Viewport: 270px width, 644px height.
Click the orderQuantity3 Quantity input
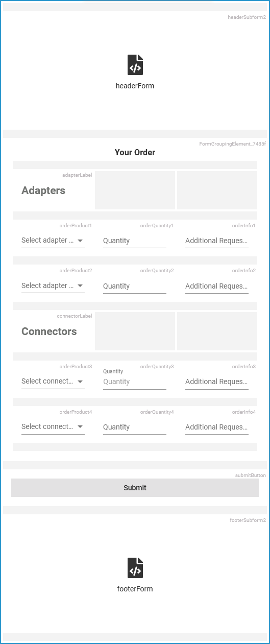click(135, 381)
